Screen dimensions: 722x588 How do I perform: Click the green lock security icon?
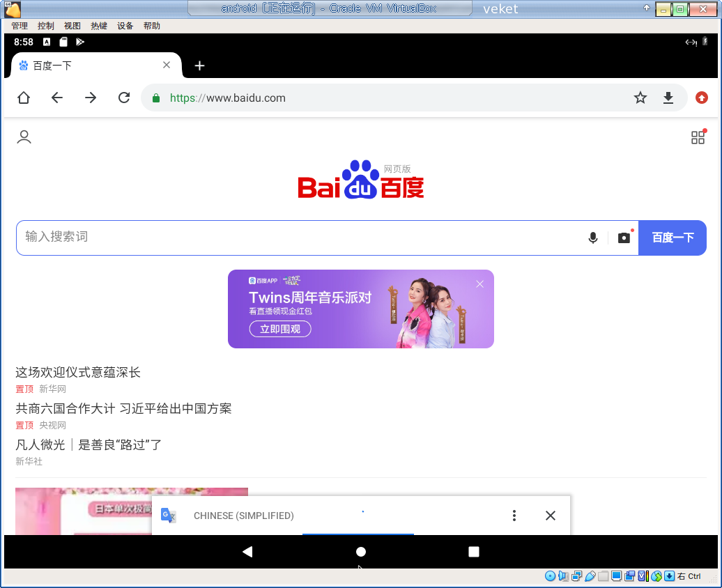pos(156,98)
